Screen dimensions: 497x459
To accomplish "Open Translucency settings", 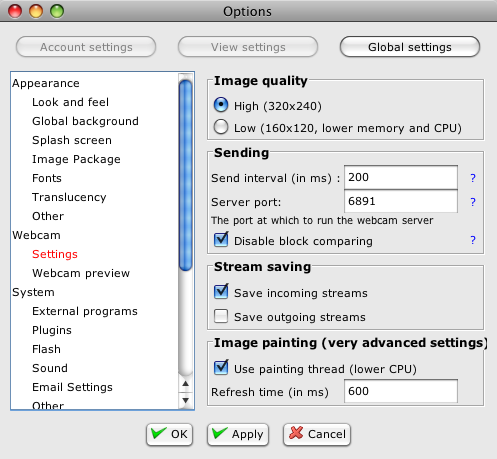I will tap(69, 197).
